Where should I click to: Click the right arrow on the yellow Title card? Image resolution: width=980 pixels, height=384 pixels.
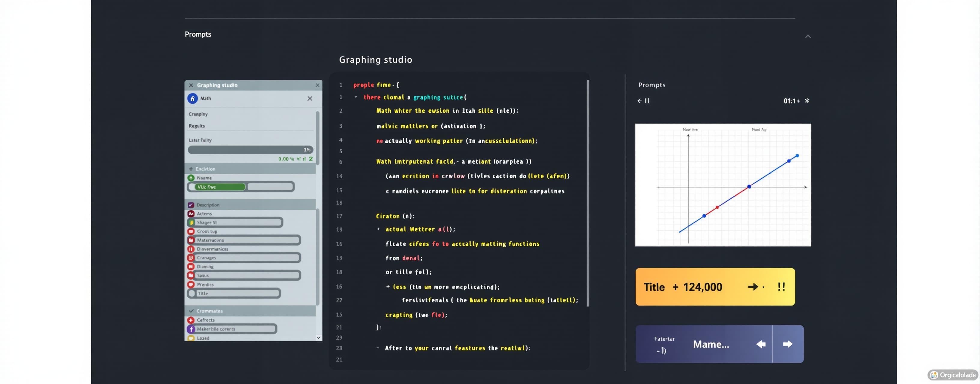pos(753,287)
